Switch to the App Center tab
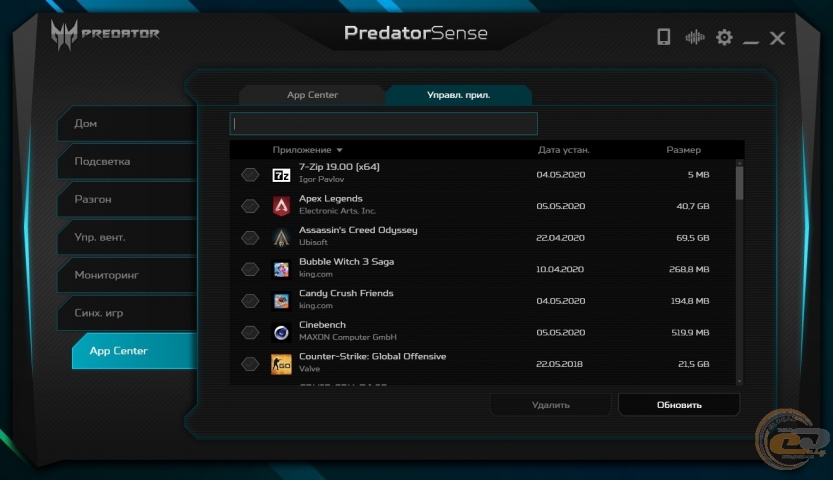Viewport: 833px width, 480px height. pyautogui.click(x=312, y=95)
